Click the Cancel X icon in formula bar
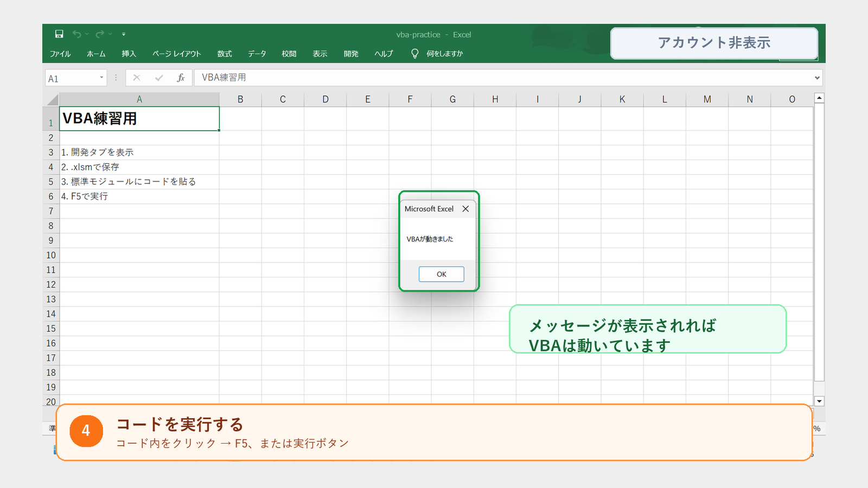Viewport: 868px width, 488px height. [137, 78]
